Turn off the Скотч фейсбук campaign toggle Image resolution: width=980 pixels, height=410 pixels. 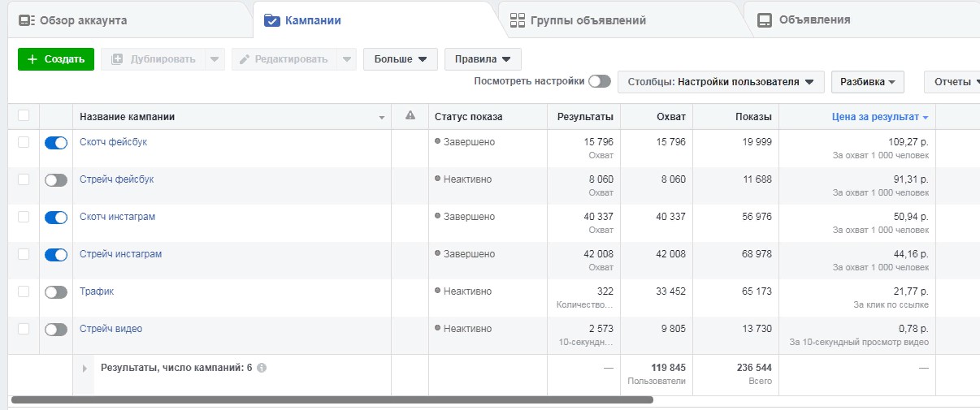click(56, 143)
